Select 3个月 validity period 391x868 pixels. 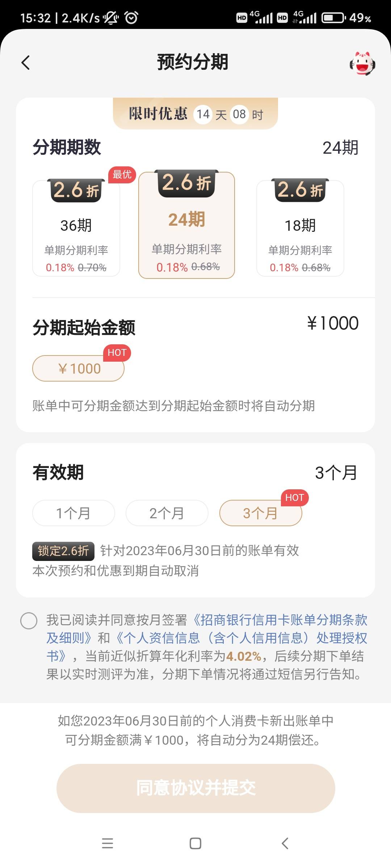[x=261, y=513]
